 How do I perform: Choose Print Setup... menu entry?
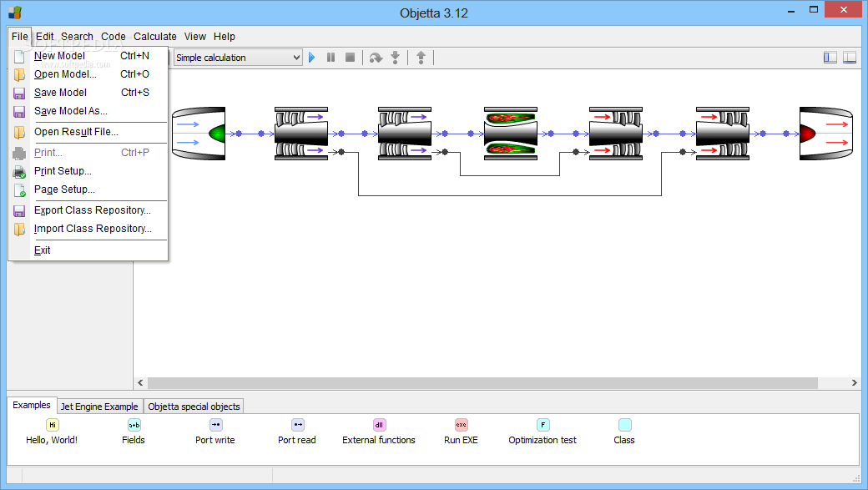point(88,171)
